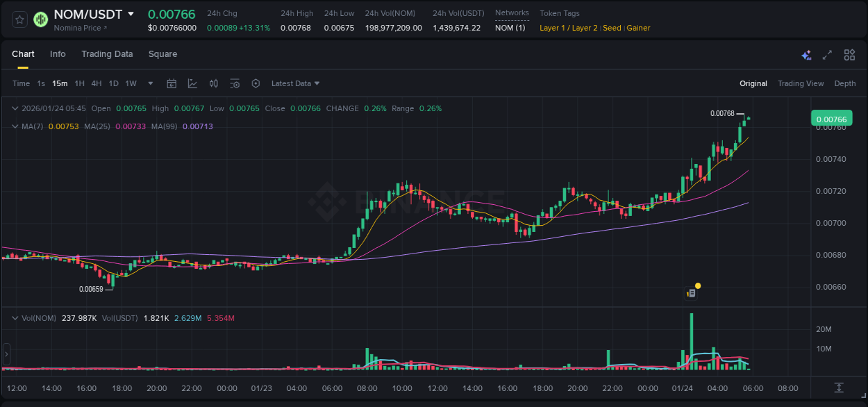Open the NOM/USDT pair selector dropdown
This screenshot has width=868, height=407.
point(132,14)
